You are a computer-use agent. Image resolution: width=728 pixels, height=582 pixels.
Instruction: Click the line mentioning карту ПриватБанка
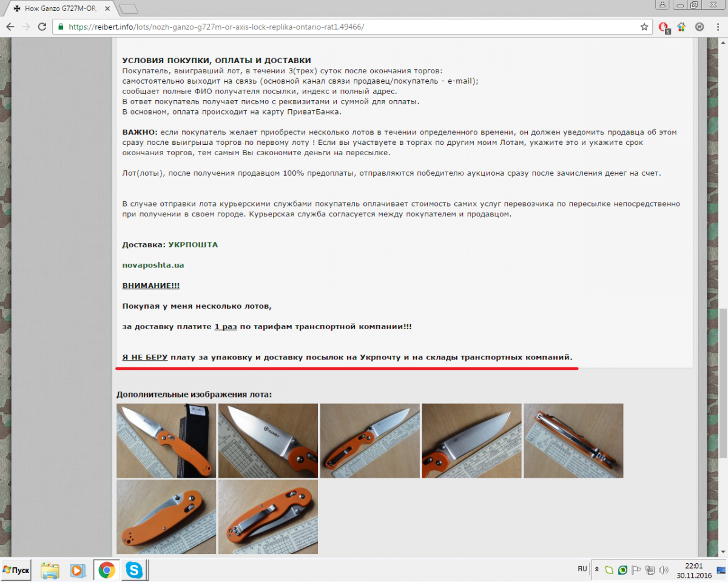coord(232,112)
